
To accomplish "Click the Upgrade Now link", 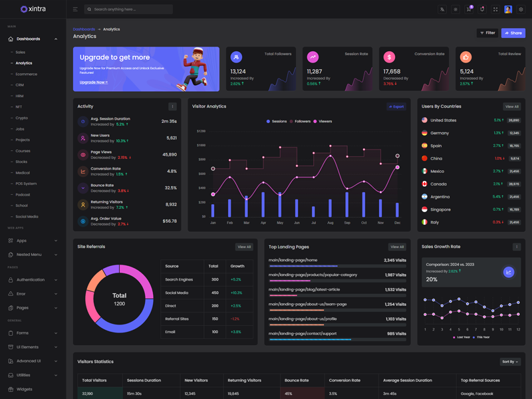I will pyautogui.click(x=94, y=82).
